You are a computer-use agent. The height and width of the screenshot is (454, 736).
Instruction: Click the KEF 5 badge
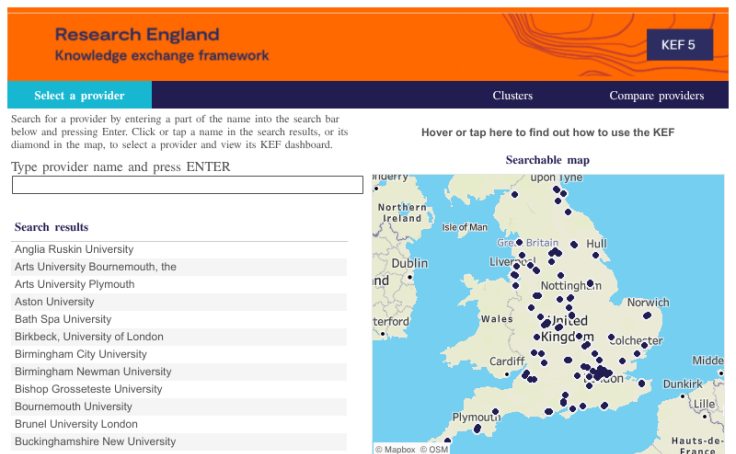tap(685, 44)
